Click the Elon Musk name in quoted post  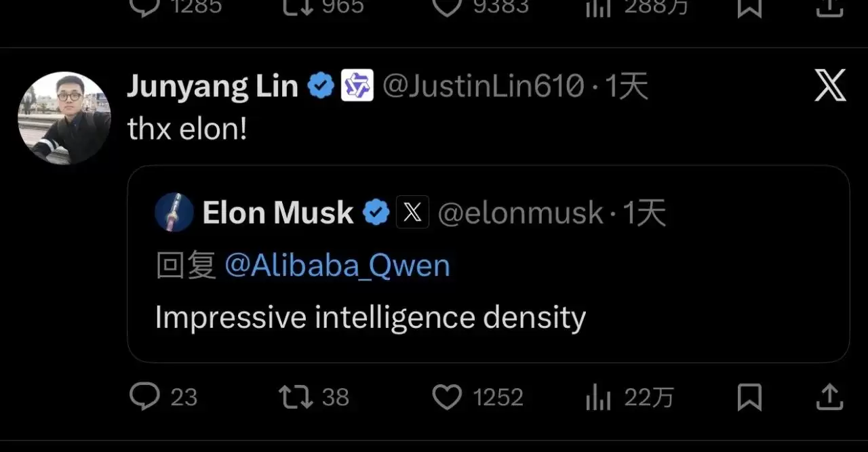[277, 213]
